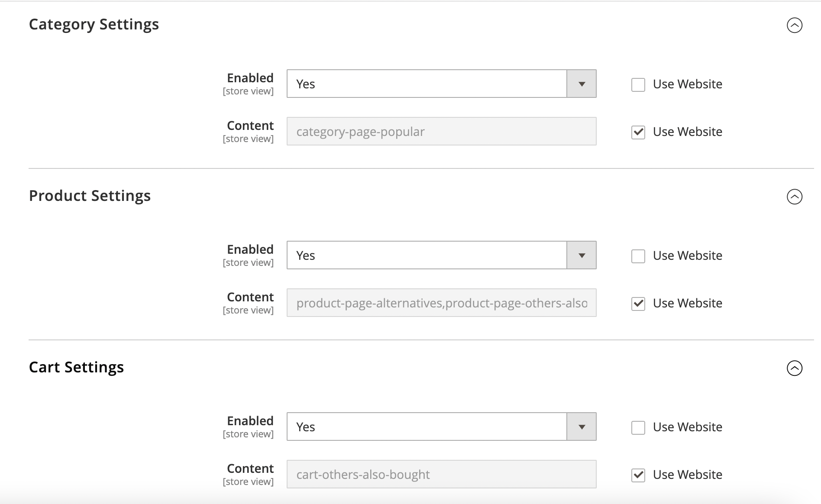Uncheck Use Website for Cart Content
This screenshot has width=821, height=504.
(x=638, y=475)
